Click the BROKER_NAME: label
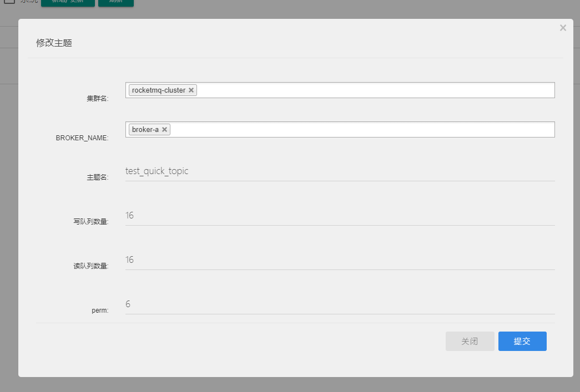This screenshot has height=392, width=580. coord(82,138)
